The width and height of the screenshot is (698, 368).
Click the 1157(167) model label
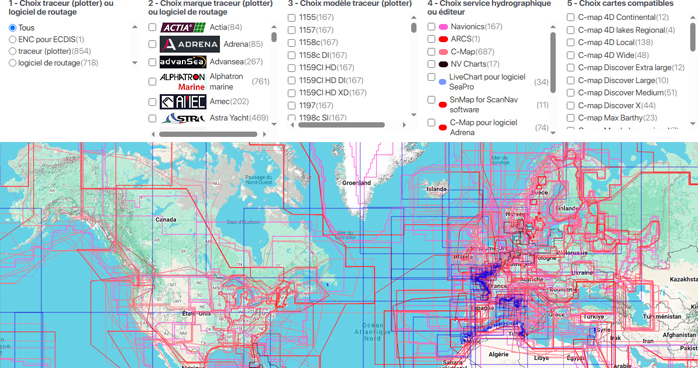point(316,30)
